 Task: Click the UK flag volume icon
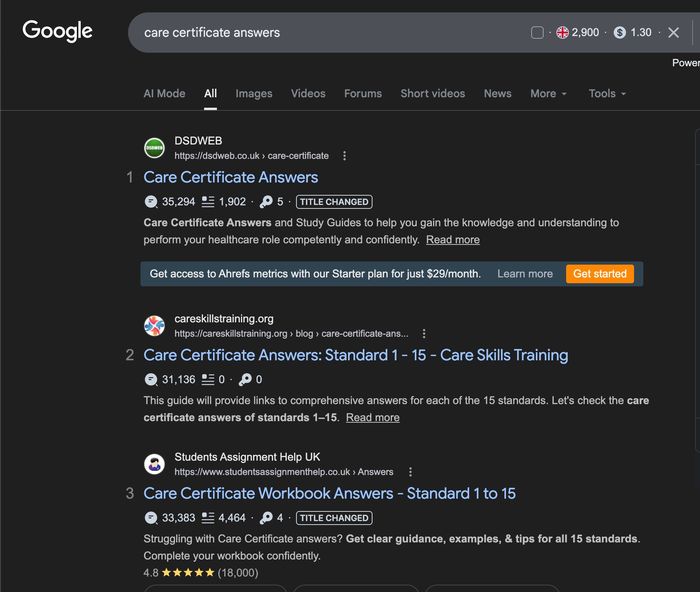(562, 33)
